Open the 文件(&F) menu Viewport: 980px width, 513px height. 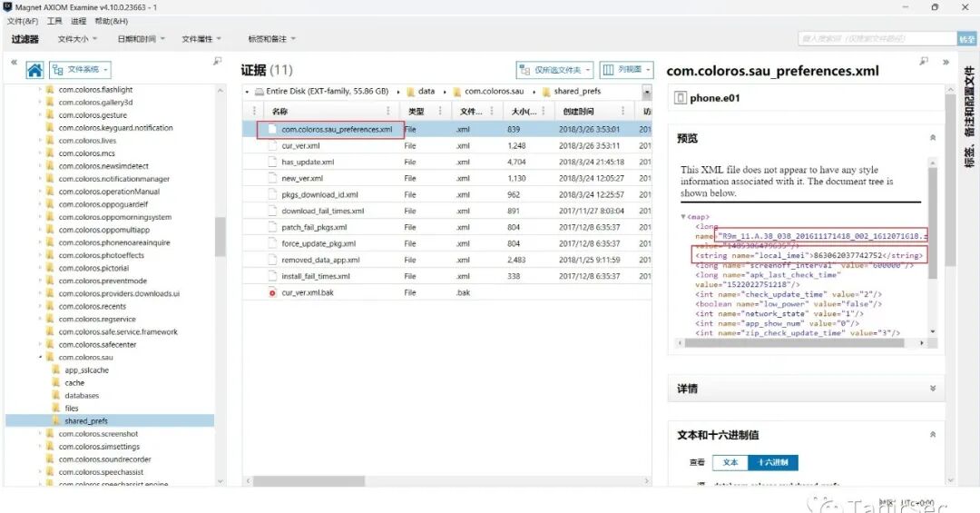click(23, 21)
